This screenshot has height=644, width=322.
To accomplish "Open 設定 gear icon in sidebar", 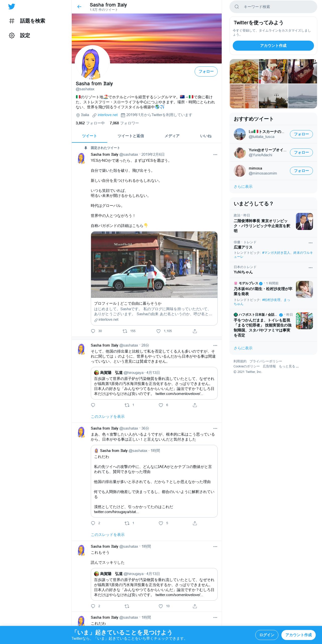I will coord(12,35).
